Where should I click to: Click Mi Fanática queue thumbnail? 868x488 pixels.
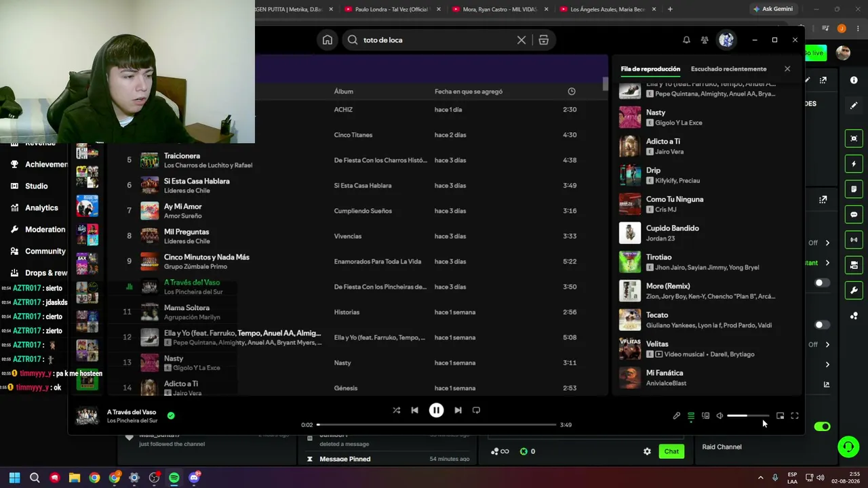629,378
